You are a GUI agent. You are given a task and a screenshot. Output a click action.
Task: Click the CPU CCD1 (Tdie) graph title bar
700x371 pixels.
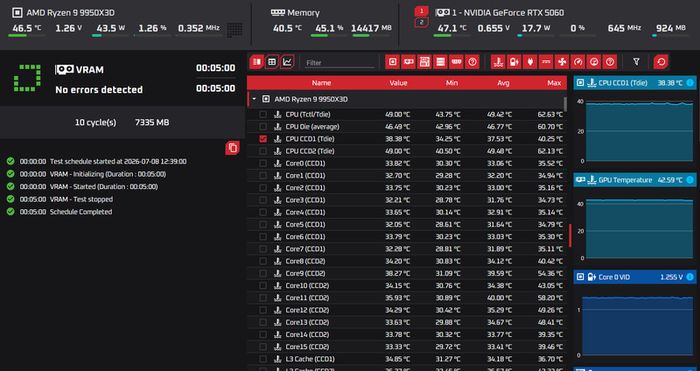click(x=634, y=83)
